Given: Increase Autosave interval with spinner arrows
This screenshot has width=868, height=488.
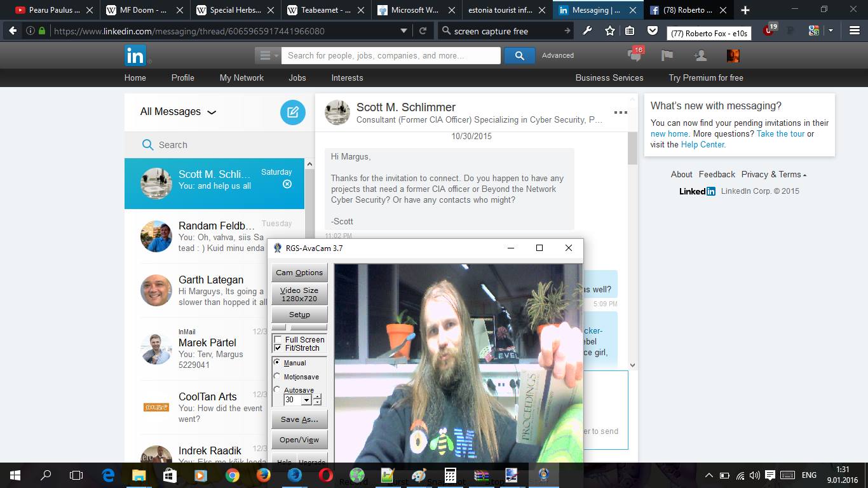Looking at the screenshot, I should coord(317,396).
